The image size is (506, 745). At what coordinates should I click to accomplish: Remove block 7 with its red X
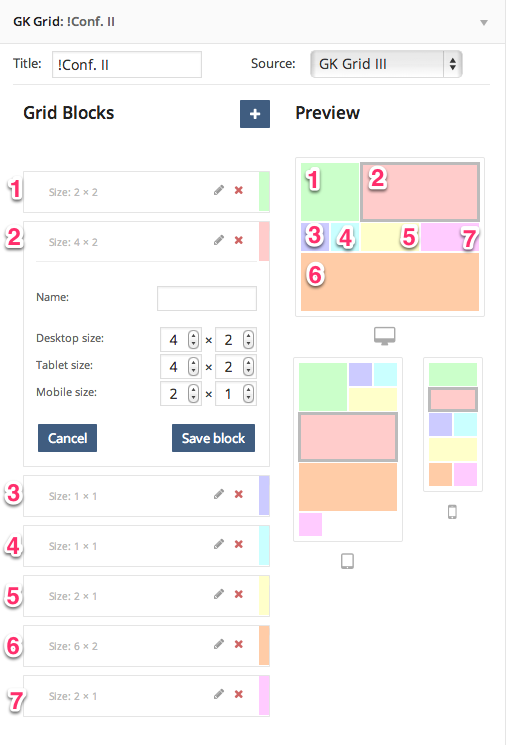[239, 694]
